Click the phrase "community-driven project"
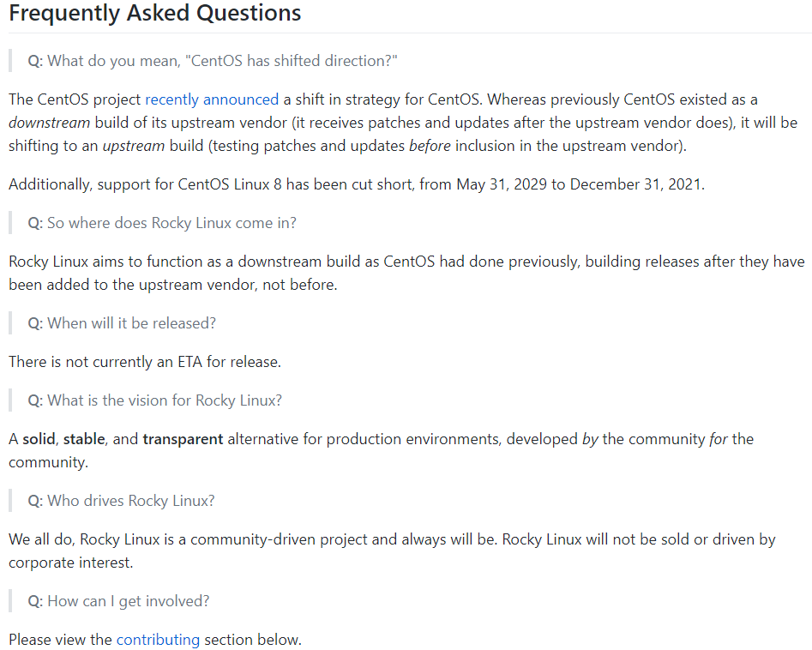 tap(279, 539)
